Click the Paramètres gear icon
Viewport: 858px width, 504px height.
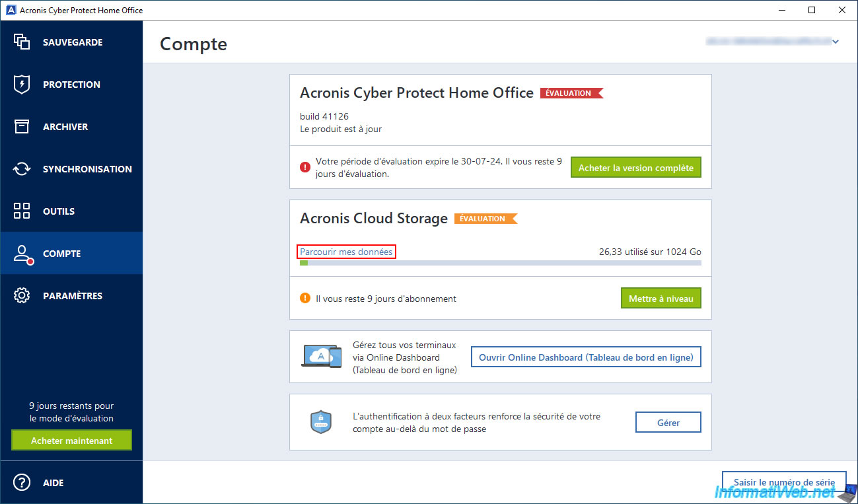coord(22,296)
